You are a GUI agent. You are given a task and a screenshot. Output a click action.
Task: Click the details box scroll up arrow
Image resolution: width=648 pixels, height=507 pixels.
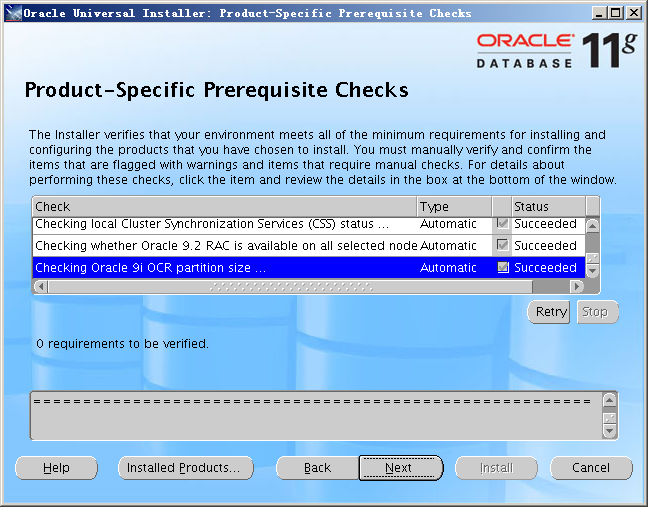(x=609, y=399)
